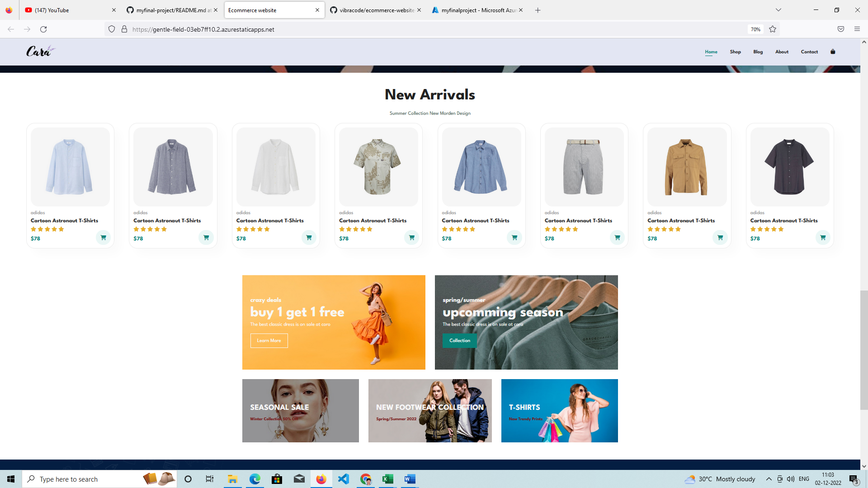Screen dimensions: 868x488
Task: Add the light blue shirt to cart
Action: (x=103, y=238)
